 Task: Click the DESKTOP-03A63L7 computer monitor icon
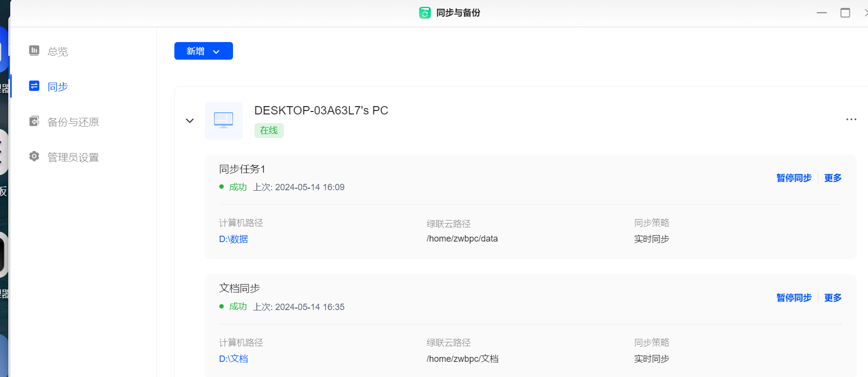click(224, 121)
